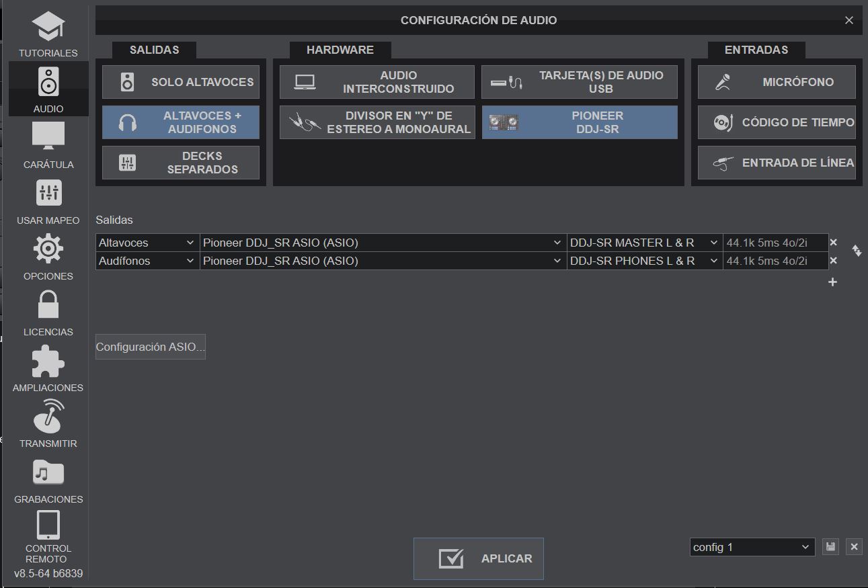Viewport: 868px width, 588px height.
Task: Delete the config 1 preset
Action: pyautogui.click(x=854, y=547)
